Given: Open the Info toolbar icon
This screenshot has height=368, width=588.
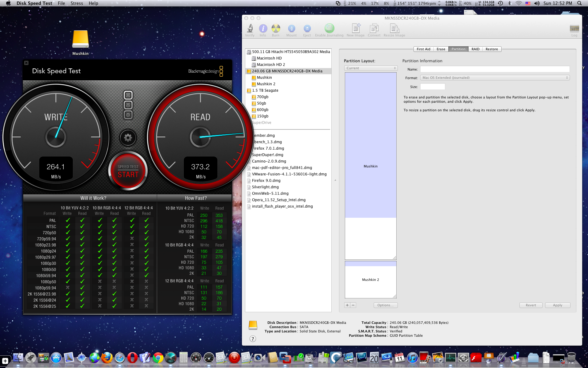Looking at the screenshot, I should [x=263, y=29].
